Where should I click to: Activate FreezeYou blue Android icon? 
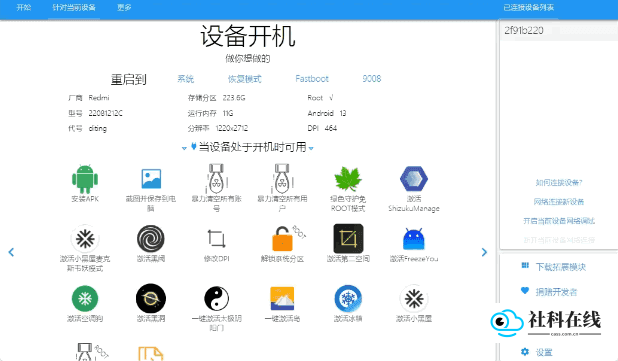point(414,238)
